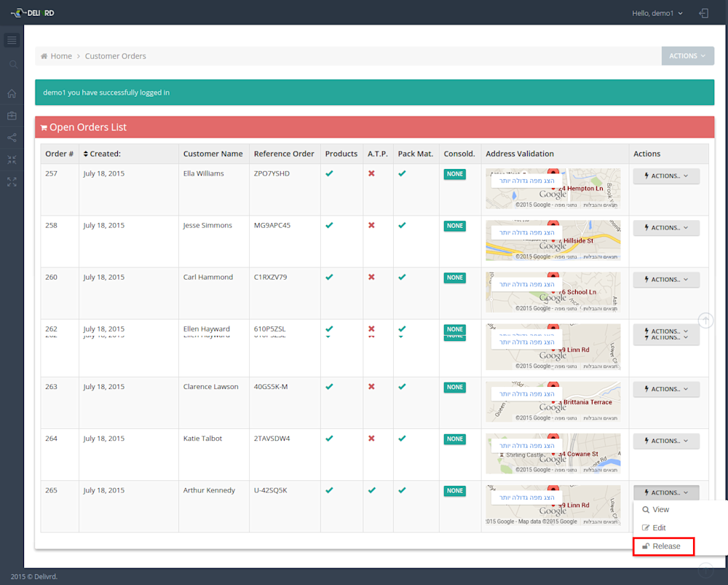Navigate to Home via the breadcrumb link
Image resolution: width=728 pixels, height=585 pixels.
pos(61,55)
